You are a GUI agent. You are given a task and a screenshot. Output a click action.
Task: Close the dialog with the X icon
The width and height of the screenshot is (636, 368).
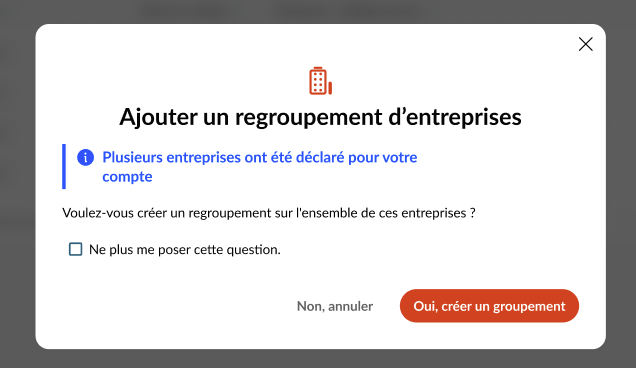pos(585,44)
